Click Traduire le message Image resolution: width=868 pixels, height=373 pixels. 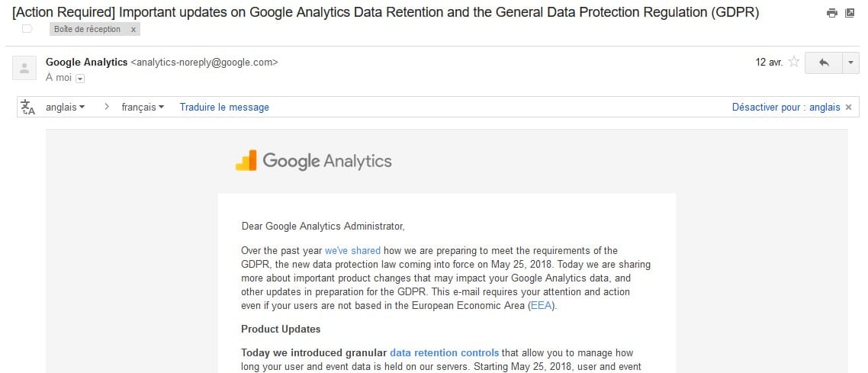[224, 108]
